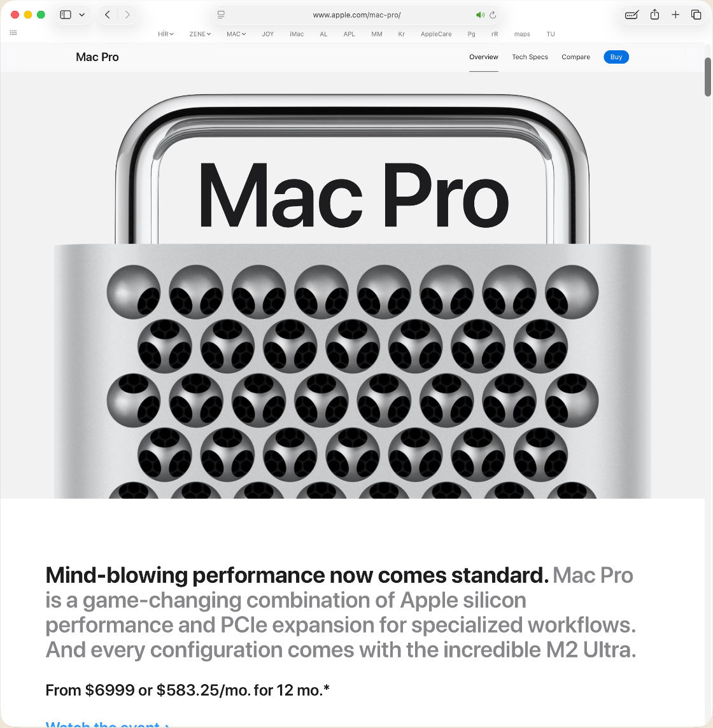Click the www.apple.com/mac-pro/ address field

pos(356,15)
